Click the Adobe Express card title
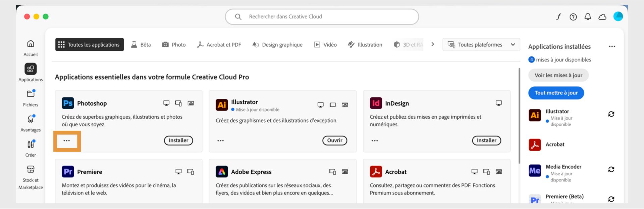The width and height of the screenshot is (644, 209). click(251, 172)
